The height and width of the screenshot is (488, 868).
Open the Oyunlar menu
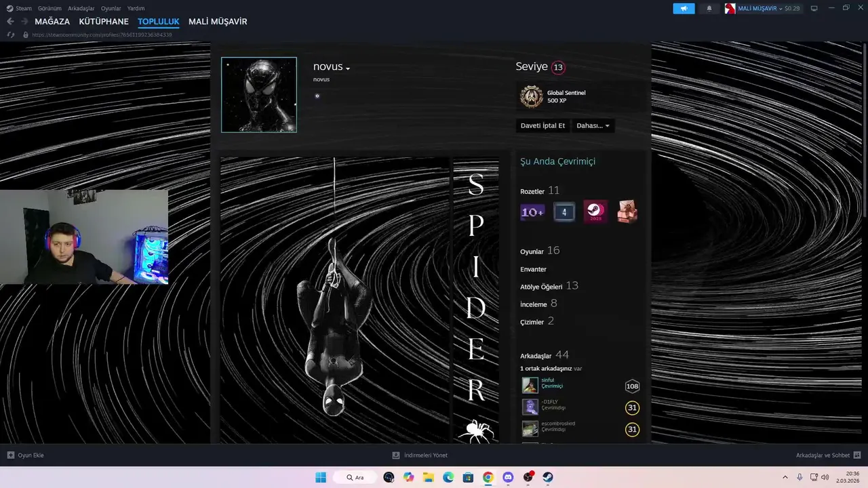click(111, 8)
